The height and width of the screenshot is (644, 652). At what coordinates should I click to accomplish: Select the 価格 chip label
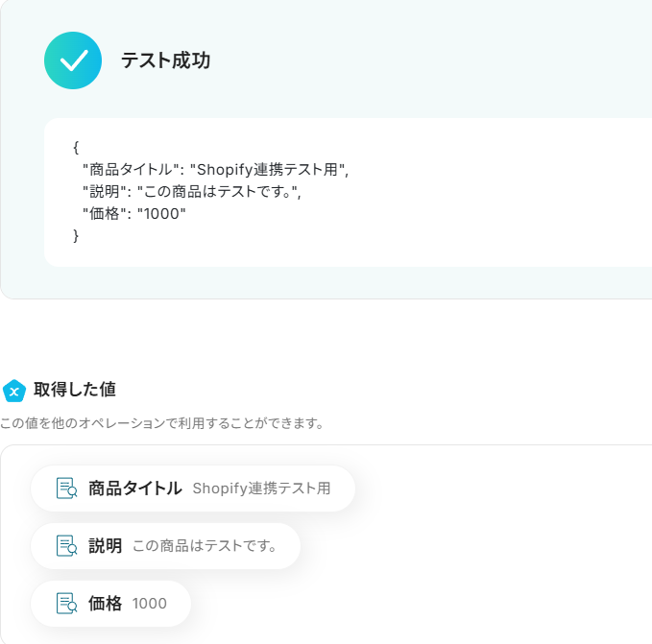(x=105, y=604)
